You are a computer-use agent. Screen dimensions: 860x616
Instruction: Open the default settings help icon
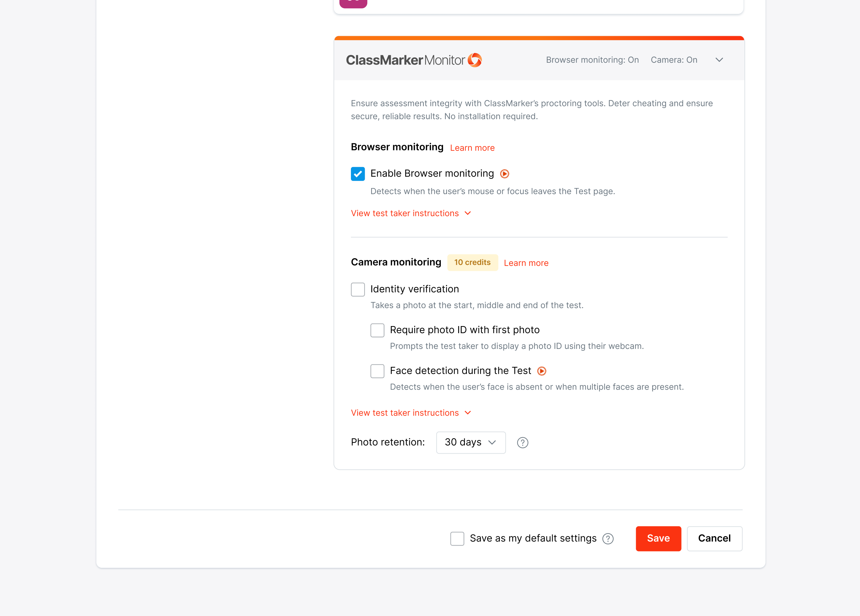(x=607, y=539)
